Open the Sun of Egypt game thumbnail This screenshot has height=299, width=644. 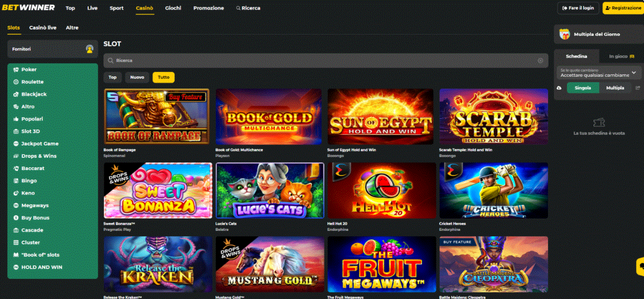tap(380, 117)
